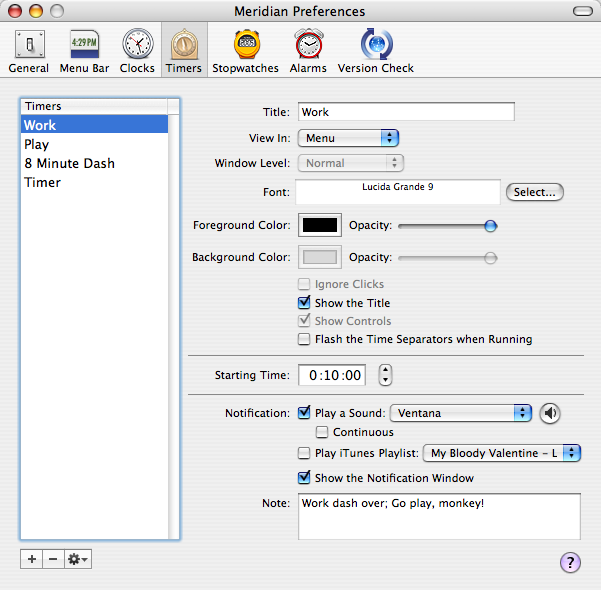The width and height of the screenshot is (601, 590).
Task: Open the gear action menu below list
Action: point(78,559)
